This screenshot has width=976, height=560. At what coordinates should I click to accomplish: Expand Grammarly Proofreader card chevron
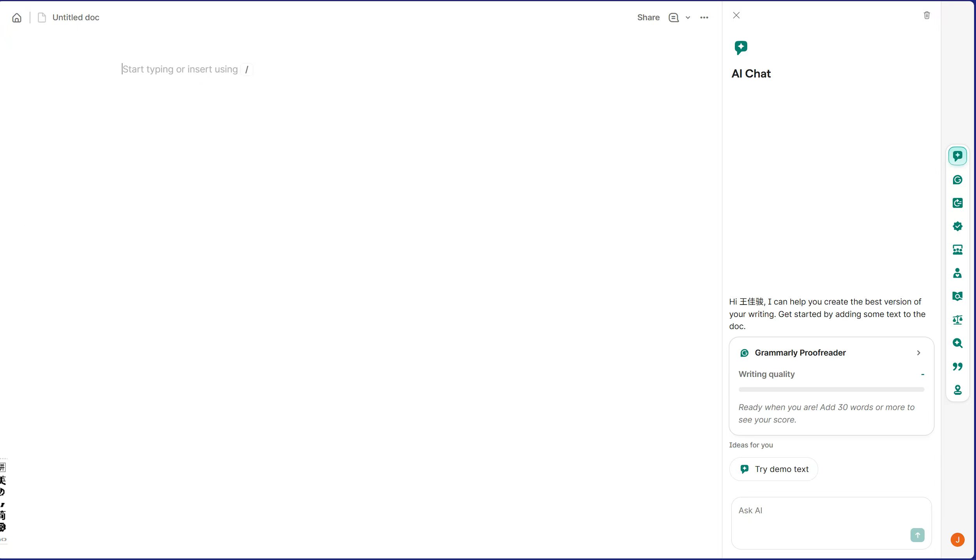click(918, 353)
